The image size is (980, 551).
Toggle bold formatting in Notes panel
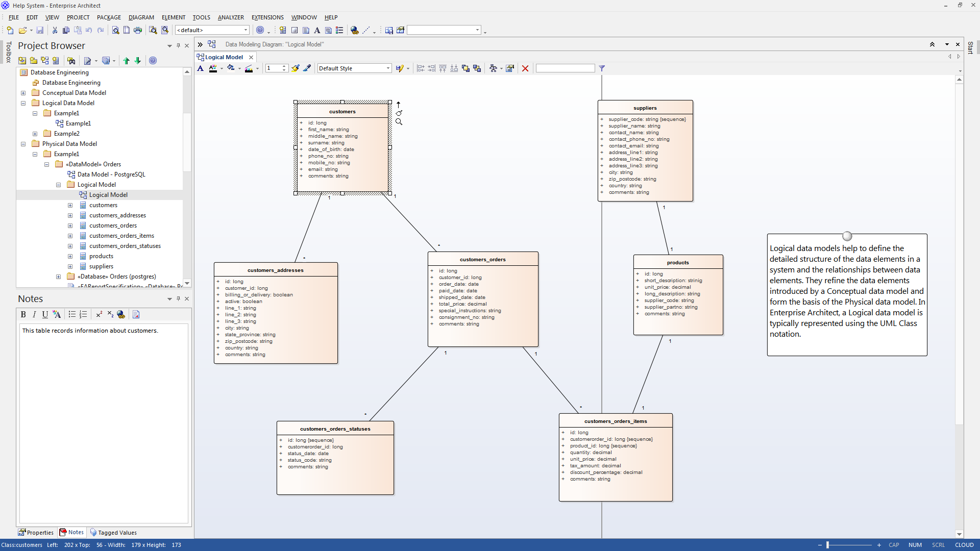point(23,315)
